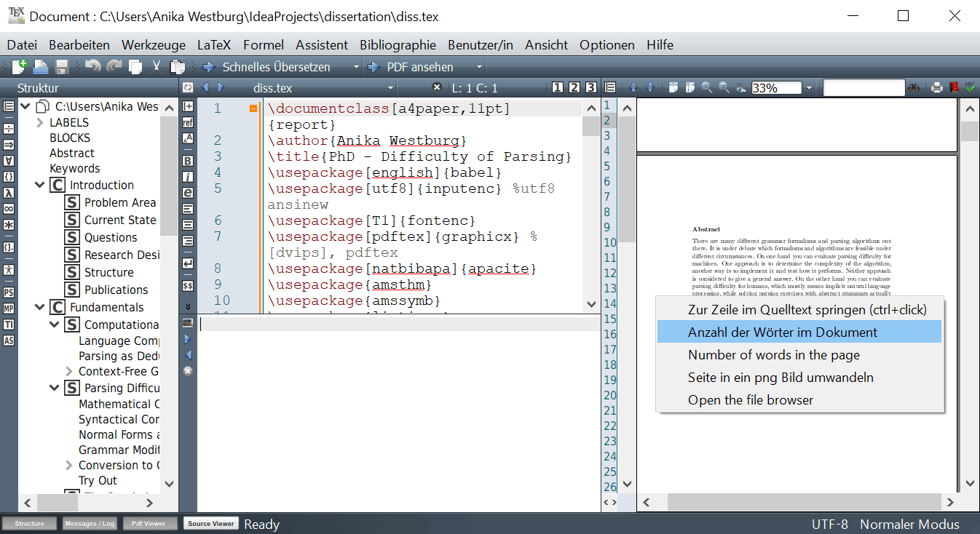Image resolution: width=980 pixels, height=534 pixels.
Task: Collapse the Introduction chapter in structure tree
Action: click(x=40, y=186)
